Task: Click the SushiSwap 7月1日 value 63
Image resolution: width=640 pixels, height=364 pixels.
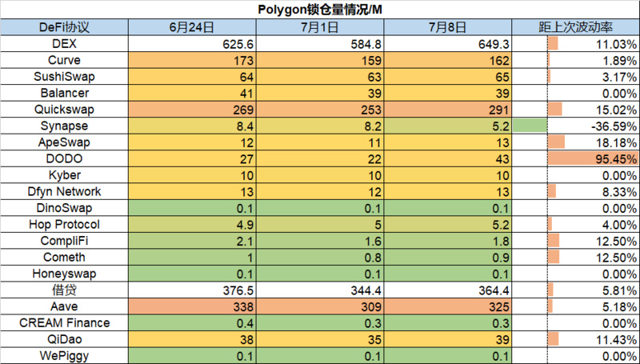Action: click(x=321, y=77)
